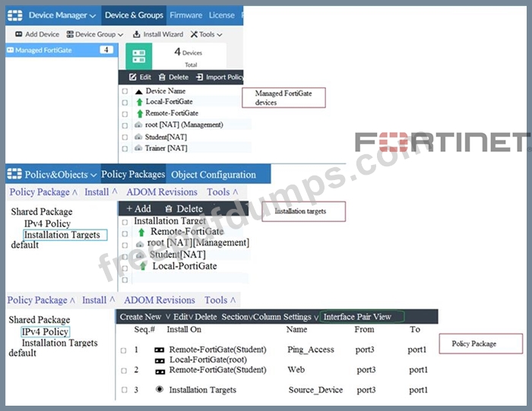Click the Add Device icon

(x=19, y=34)
